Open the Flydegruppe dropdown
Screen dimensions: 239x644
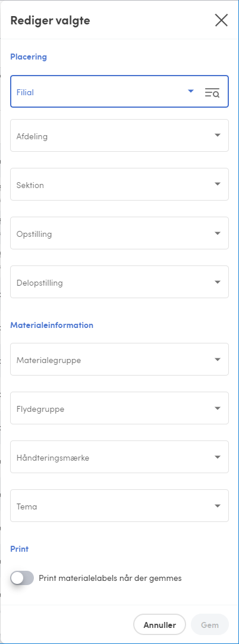(x=119, y=408)
